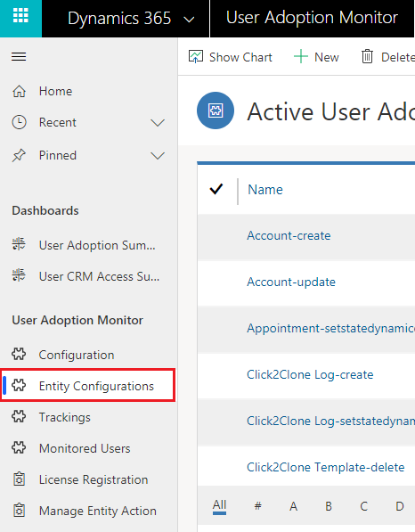The width and height of the screenshot is (415, 532).
Task: Click the blue entity view icon
Action: [x=216, y=110]
